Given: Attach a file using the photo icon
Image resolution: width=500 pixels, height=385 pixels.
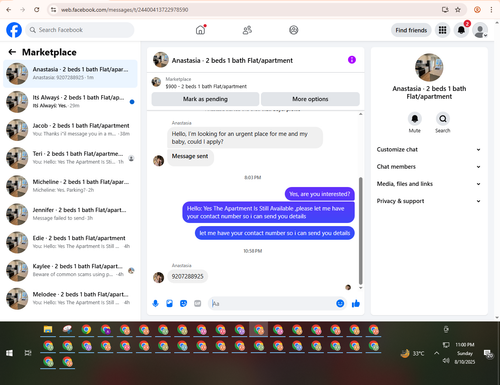Looking at the screenshot, I should pos(169,303).
